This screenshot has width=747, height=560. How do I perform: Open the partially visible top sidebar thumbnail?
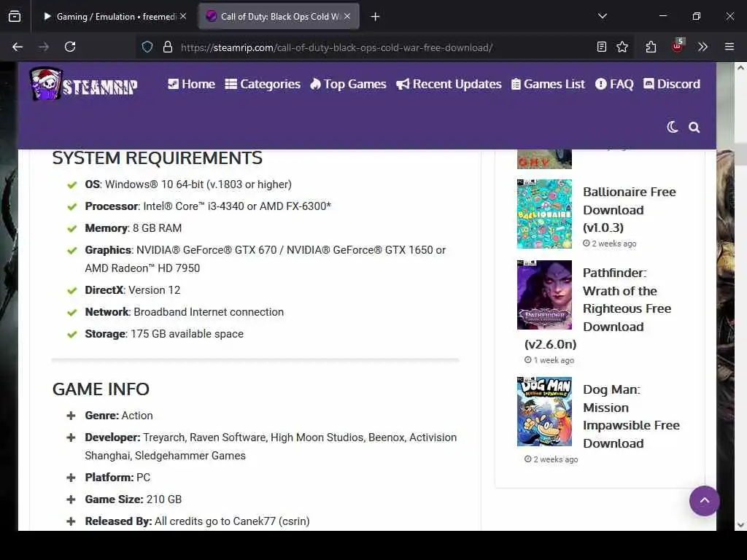(544, 159)
